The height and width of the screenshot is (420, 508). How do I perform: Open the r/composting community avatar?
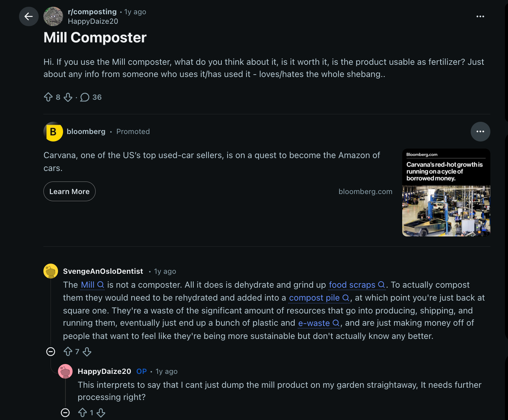(53, 16)
